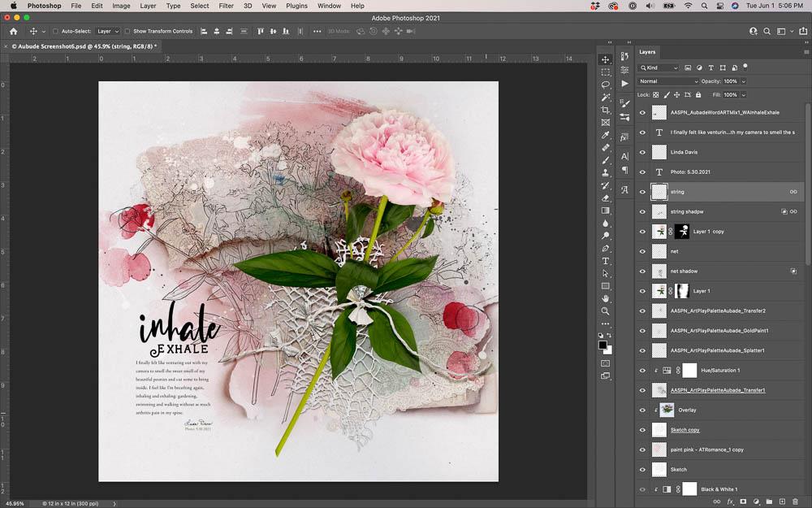
Task: Open the Fill slider dropdown arrow
Action: pyautogui.click(x=744, y=95)
